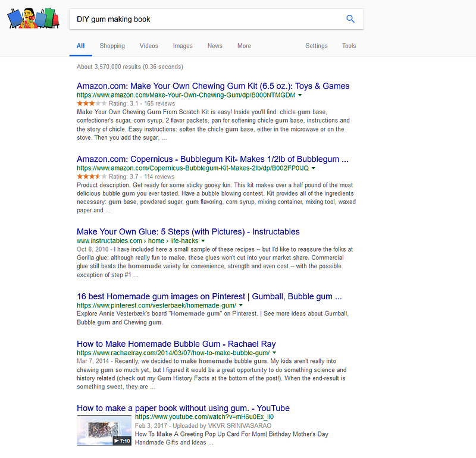Open How to Make Homemade Bubble Gum result
This screenshot has width=476, height=458.
tap(176, 344)
